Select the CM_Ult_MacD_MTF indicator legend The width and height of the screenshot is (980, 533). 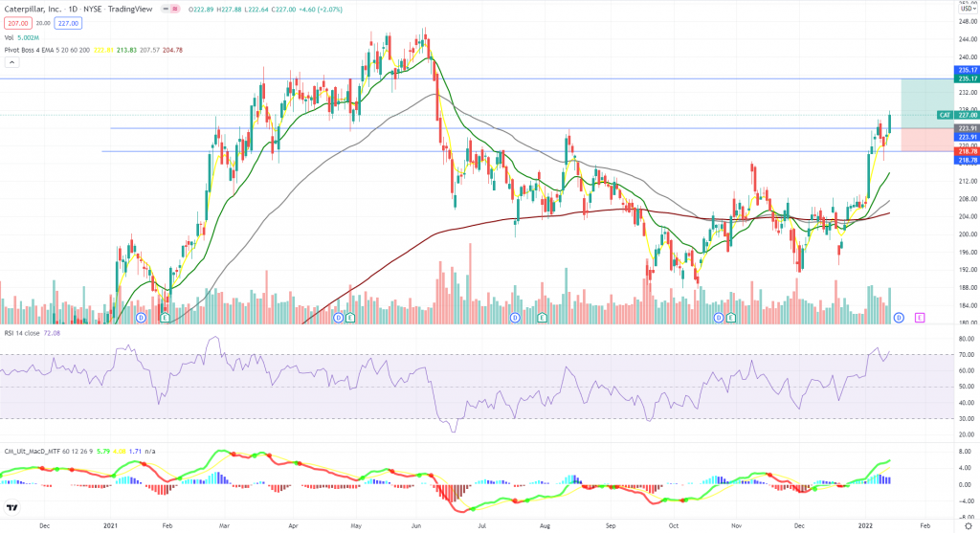48,451
